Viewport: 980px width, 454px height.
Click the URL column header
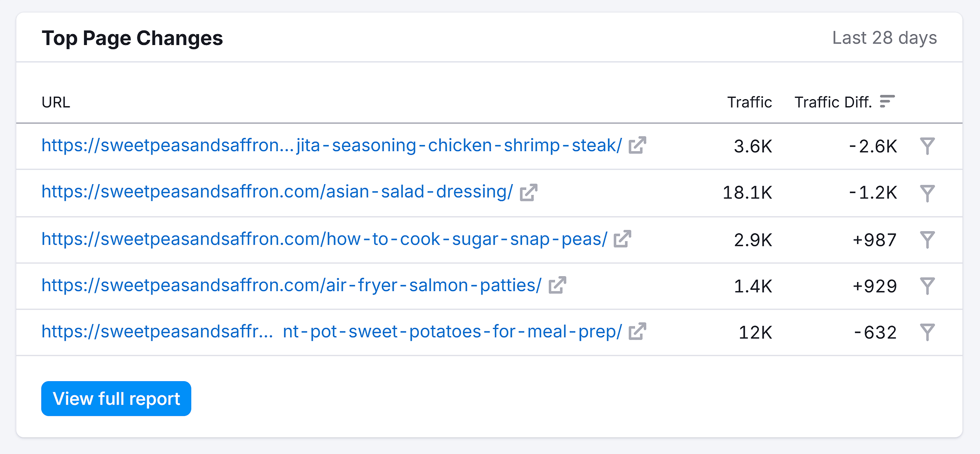(56, 102)
